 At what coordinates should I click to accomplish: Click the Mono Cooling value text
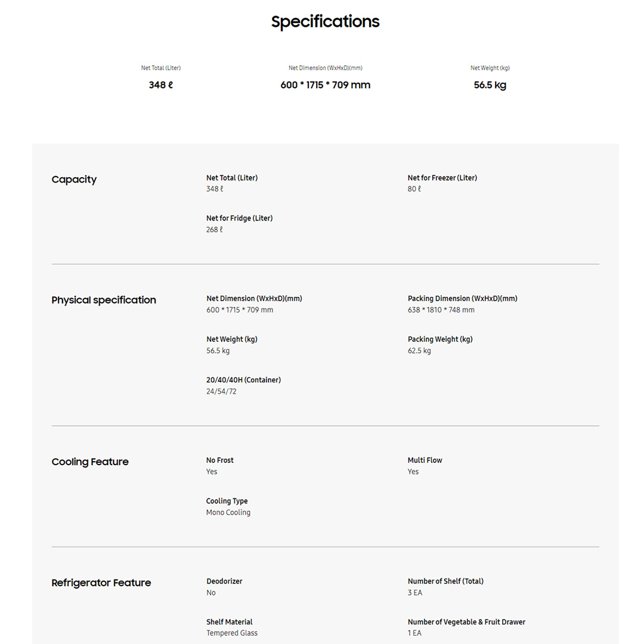click(228, 512)
